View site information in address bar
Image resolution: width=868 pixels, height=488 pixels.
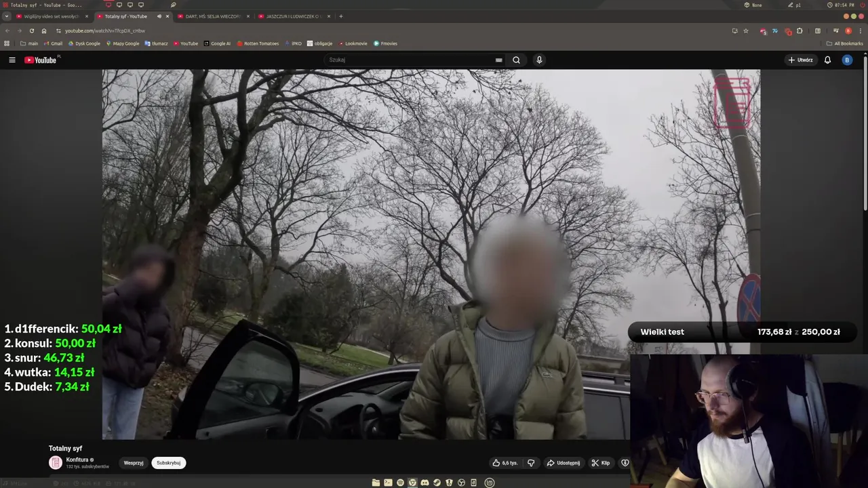pos(58,30)
